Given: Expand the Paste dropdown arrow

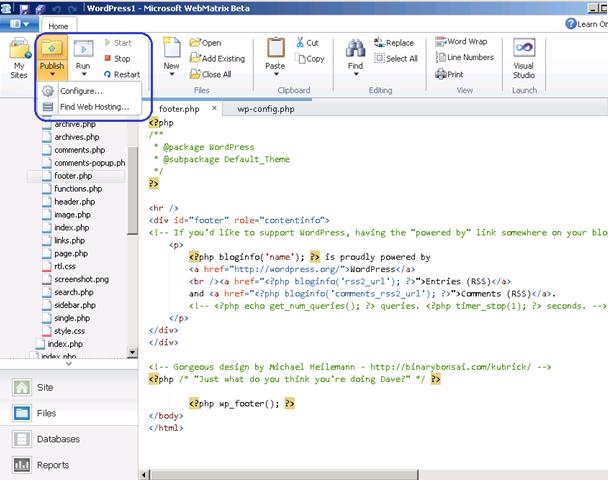Looking at the screenshot, I should pyautogui.click(x=276, y=74).
